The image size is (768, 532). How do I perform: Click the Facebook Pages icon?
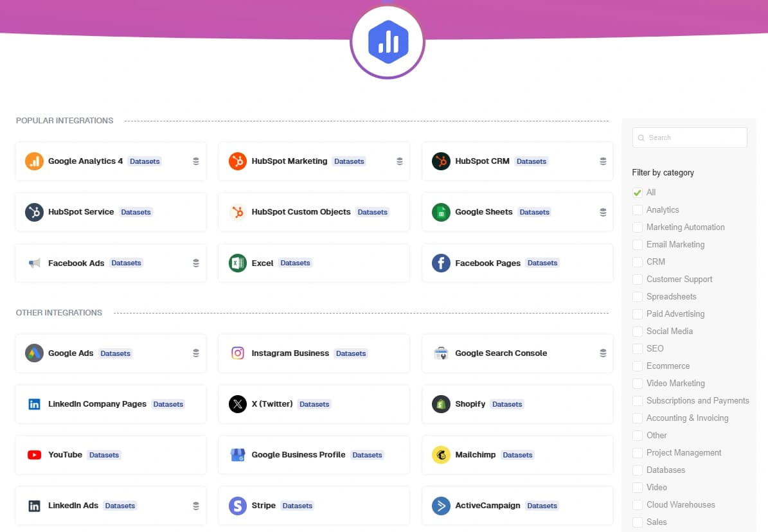tap(441, 263)
